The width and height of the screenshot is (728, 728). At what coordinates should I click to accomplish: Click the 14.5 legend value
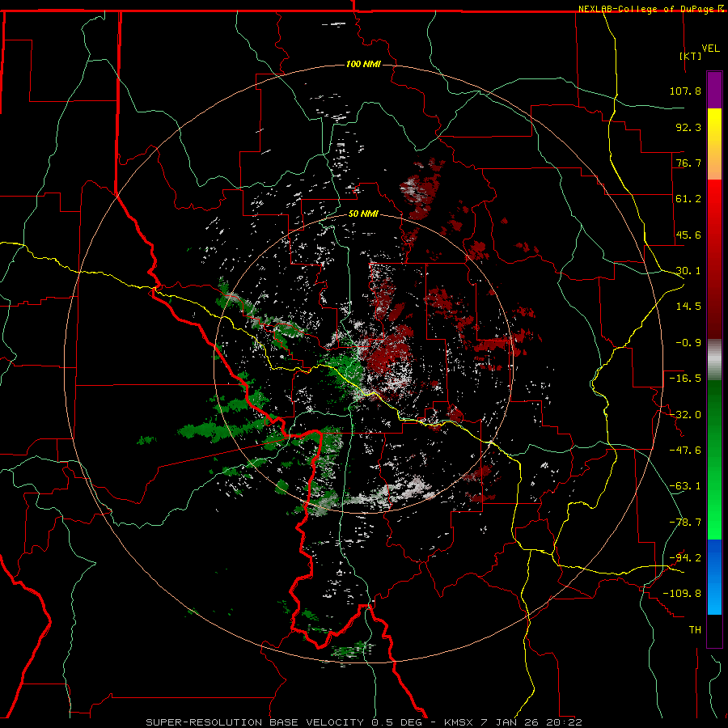[x=688, y=307]
